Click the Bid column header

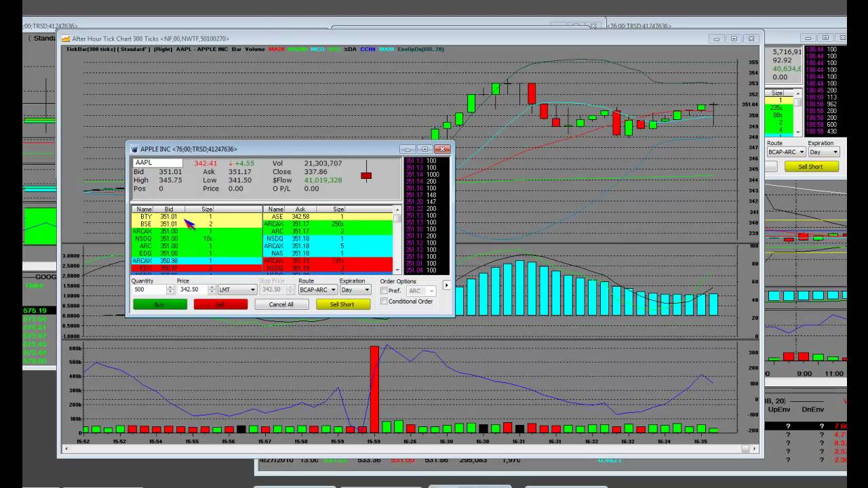(x=169, y=209)
